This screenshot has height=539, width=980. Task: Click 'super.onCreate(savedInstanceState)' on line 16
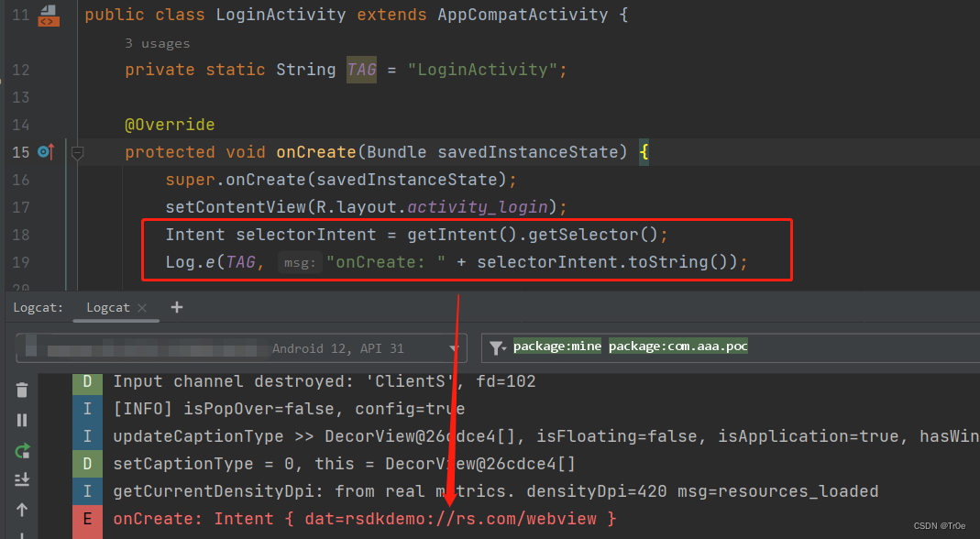click(336, 180)
